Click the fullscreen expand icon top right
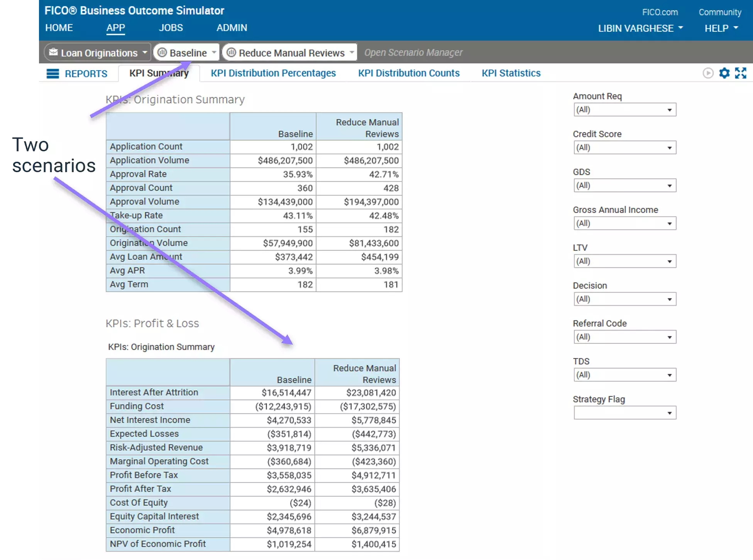The height and width of the screenshot is (560, 753). (741, 73)
